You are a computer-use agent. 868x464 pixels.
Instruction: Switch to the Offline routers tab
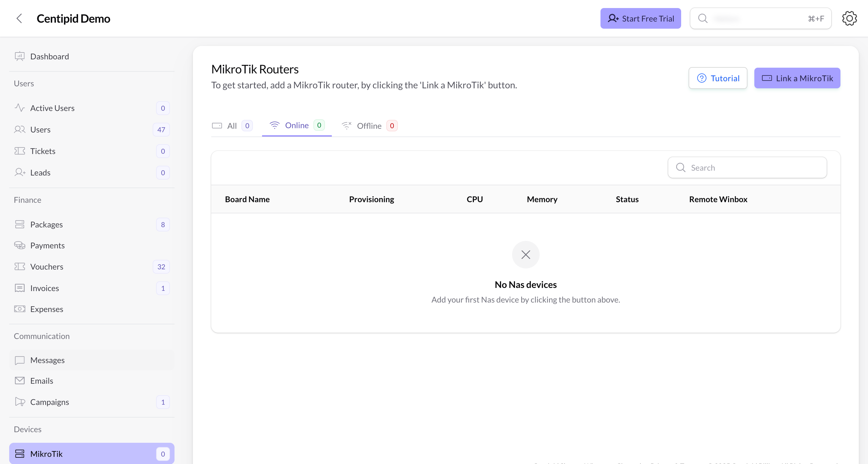pyautogui.click(x=369, y=126)
